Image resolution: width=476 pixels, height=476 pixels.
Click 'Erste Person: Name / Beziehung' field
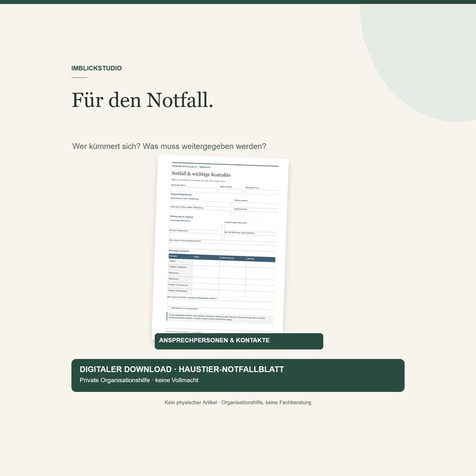tap(201, 204)
